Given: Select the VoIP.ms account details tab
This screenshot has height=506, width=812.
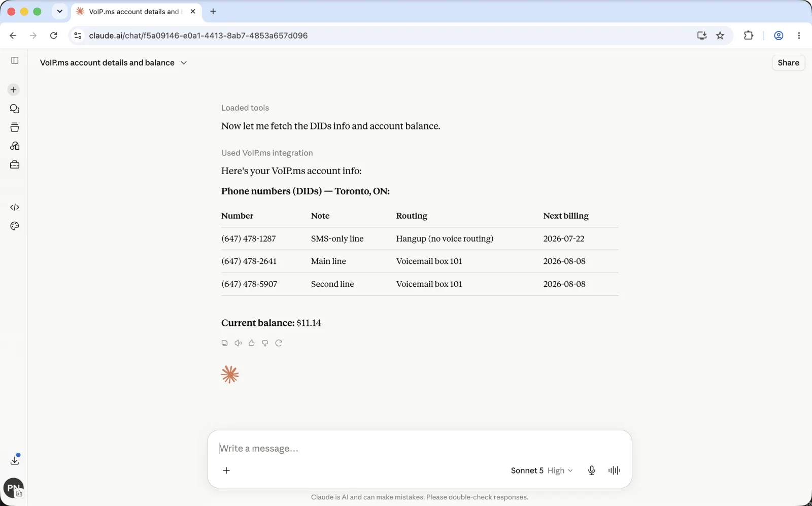Looking at the screenshot, I should click(x=133, y=12).
